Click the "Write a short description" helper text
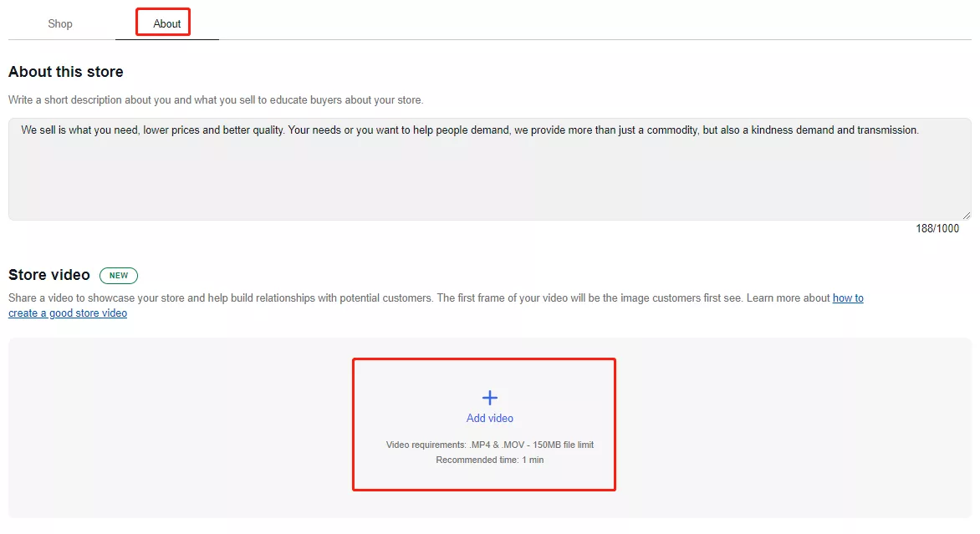Viewport: 980px width, 534px height. point(216,100)
